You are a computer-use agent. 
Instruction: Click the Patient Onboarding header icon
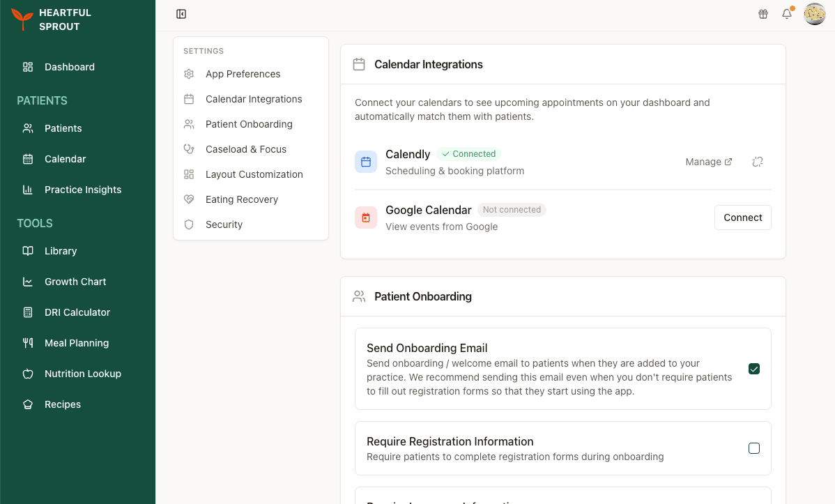(359, 297)
